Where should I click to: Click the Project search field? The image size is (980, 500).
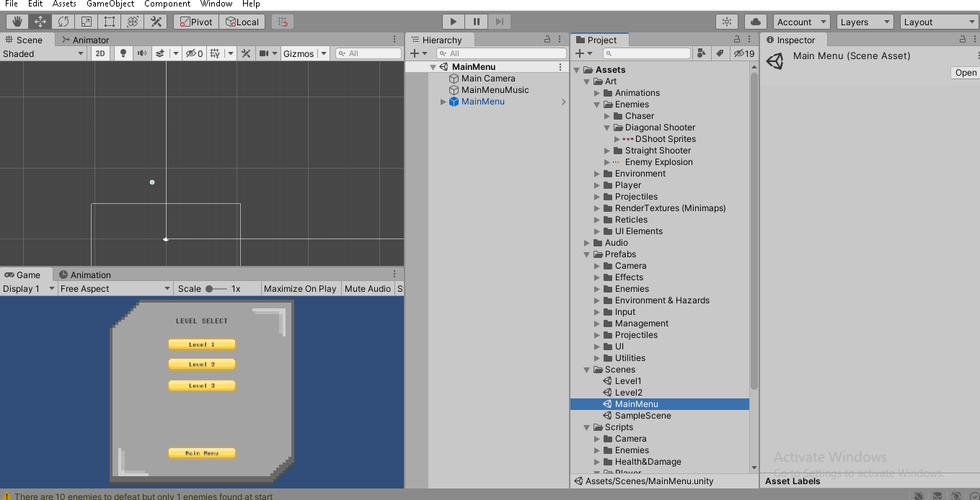[x=647, y=53]
